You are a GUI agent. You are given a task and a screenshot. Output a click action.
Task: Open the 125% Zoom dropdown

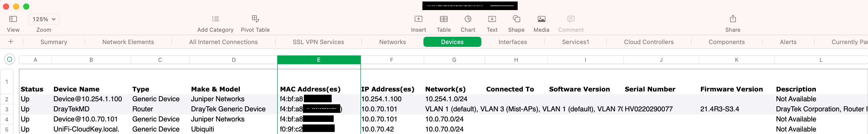[x=44, y=19]
